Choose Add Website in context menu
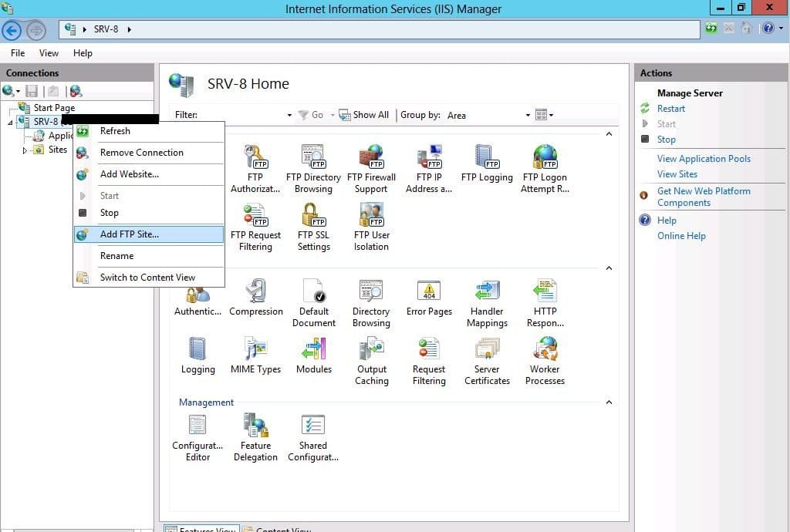The width and height of the screenshot is (790, 532). [149, 174]
